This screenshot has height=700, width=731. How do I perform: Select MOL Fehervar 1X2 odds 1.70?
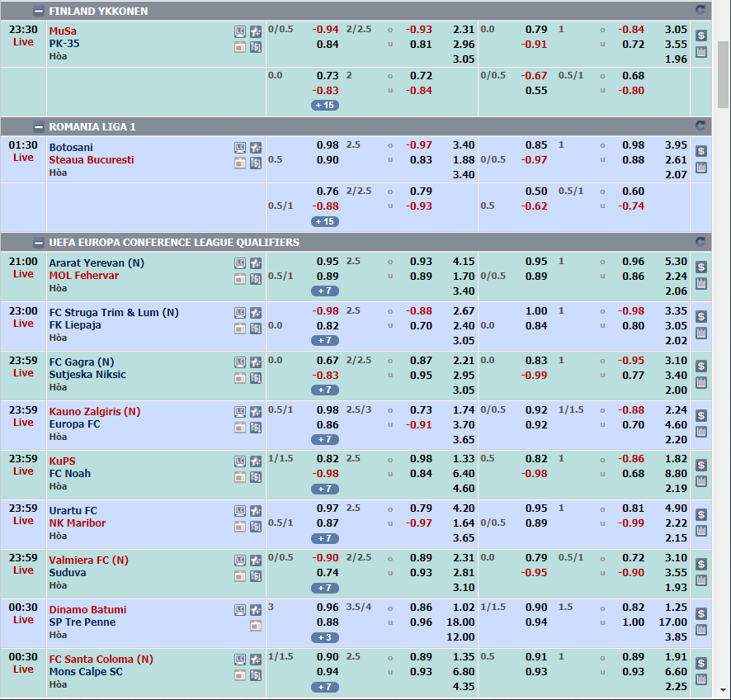click(x=464, y=276)
